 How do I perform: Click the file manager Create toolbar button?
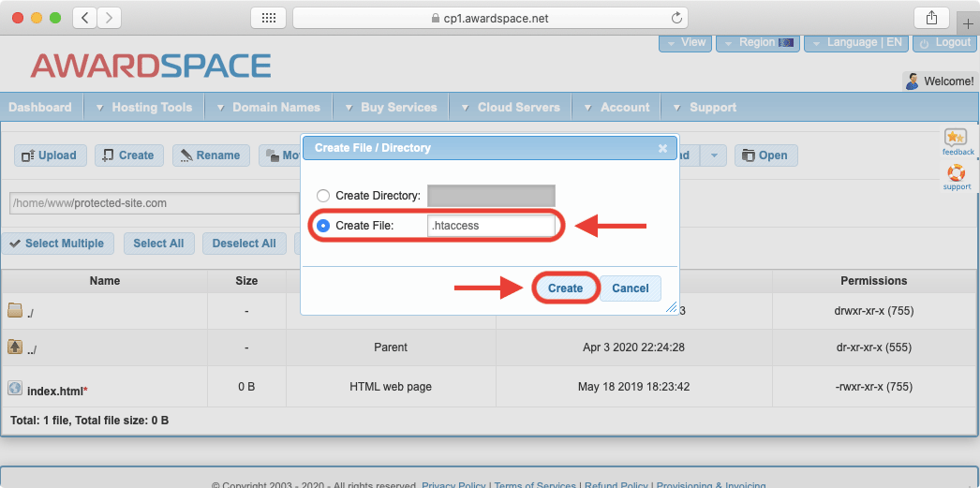point(128,155)
